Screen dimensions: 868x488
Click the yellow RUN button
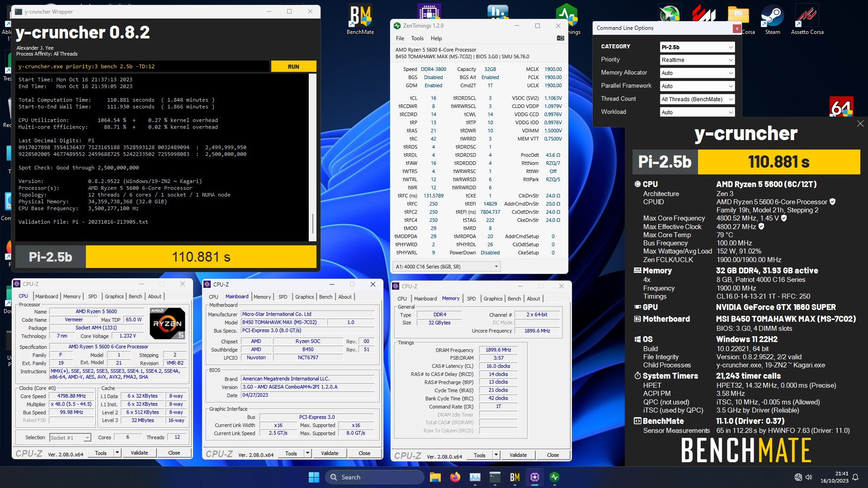(293, 66)
